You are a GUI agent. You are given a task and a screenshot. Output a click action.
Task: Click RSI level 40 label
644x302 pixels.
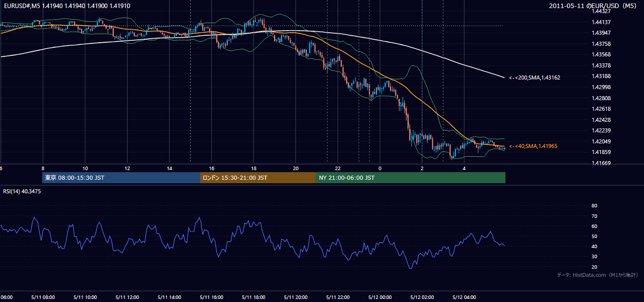594,246
